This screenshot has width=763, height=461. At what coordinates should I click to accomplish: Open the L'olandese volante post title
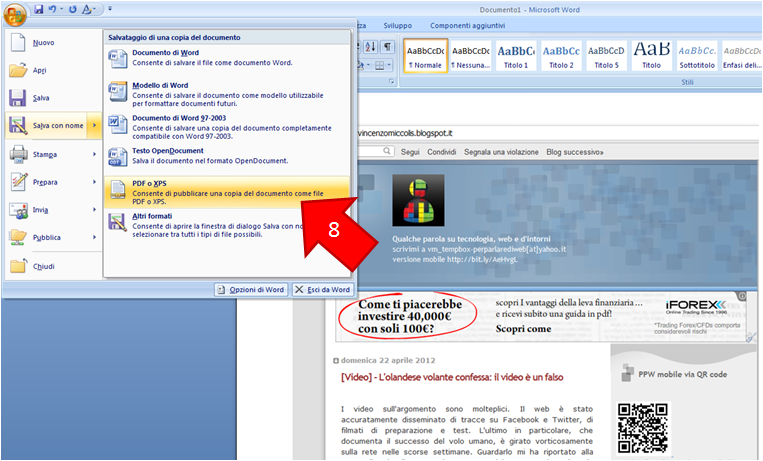[x=452, y=377]
